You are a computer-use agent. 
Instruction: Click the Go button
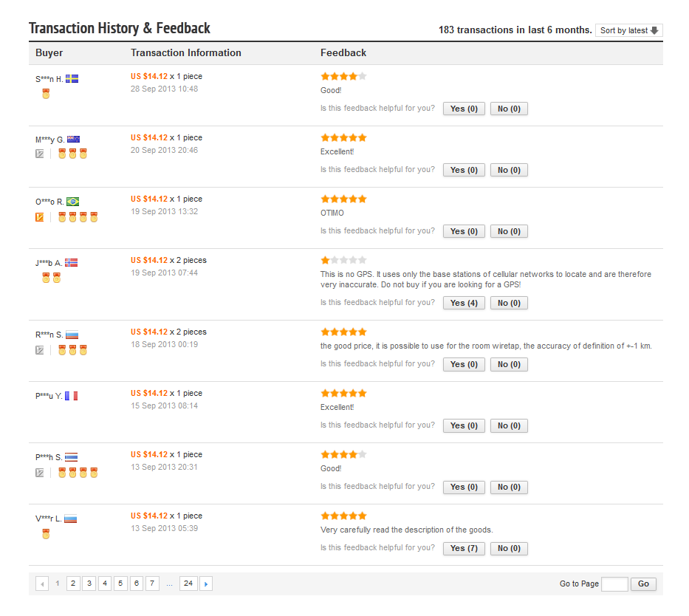643,584
